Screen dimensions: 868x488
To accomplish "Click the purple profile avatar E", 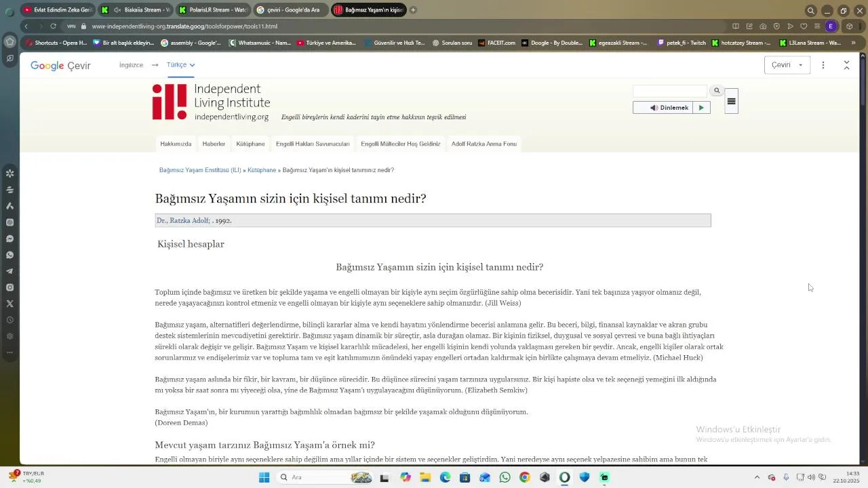I will click(831, 26).
